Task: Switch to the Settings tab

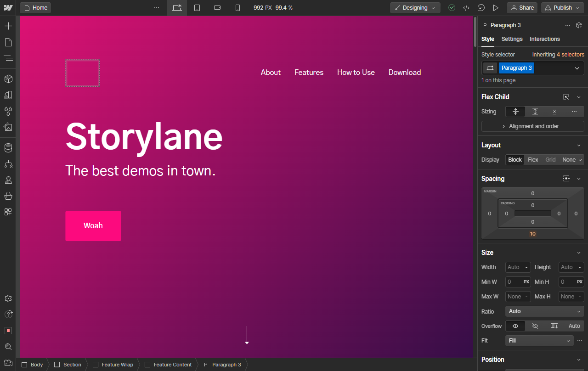Action: click(512, 39)
